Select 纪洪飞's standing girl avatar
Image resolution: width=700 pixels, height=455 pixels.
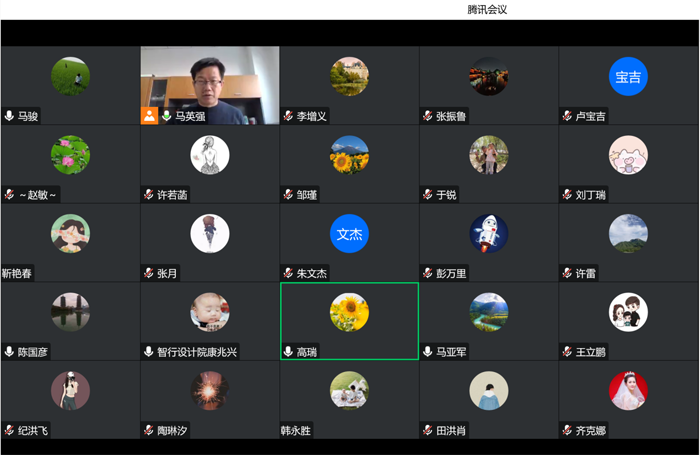71,391
